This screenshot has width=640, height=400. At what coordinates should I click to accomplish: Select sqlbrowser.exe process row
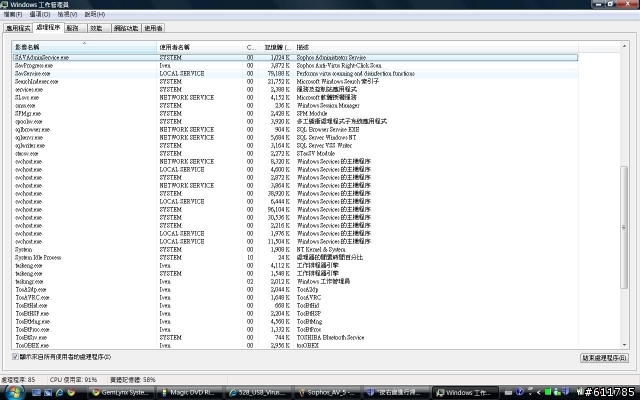tap(295, 129)
